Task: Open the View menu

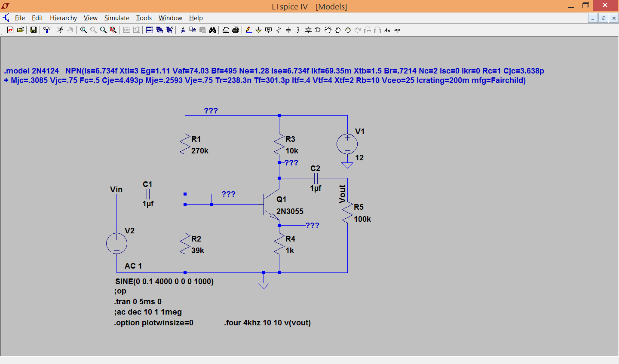Action: [x=90, y=18]
